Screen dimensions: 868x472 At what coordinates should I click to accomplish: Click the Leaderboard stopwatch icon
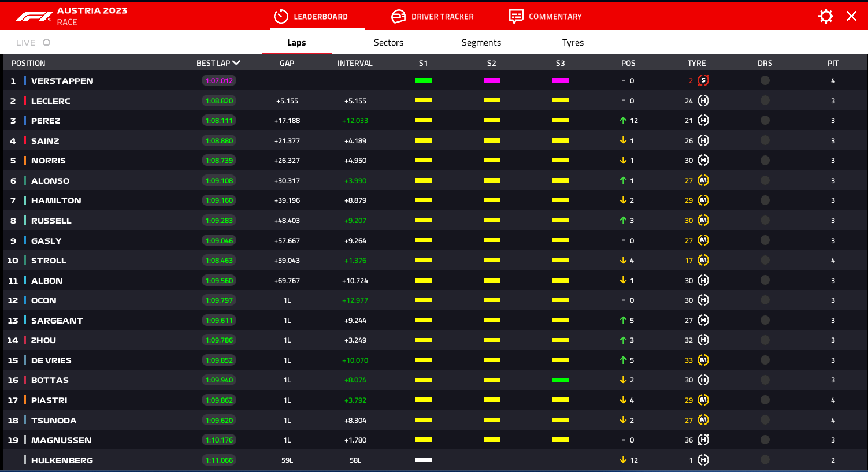coord(281,17)
